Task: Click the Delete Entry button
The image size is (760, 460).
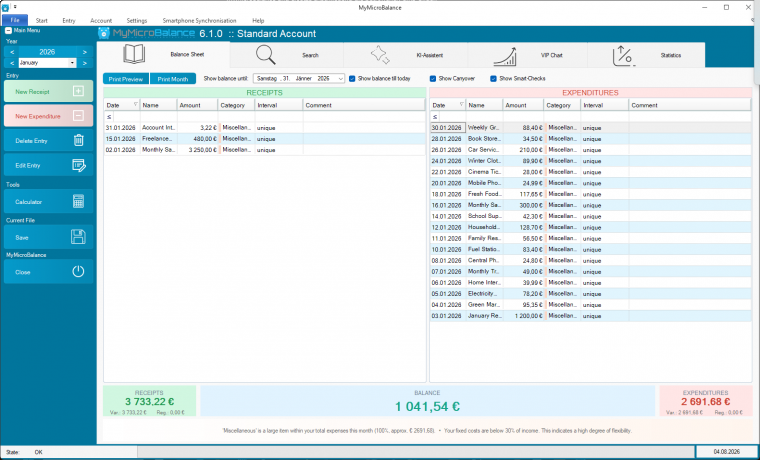Action: (x=48, y=141)
